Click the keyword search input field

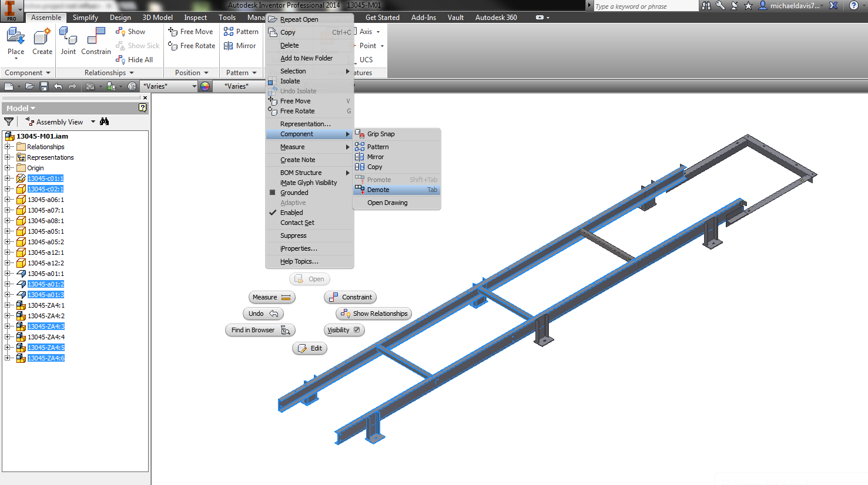click(x=645, y=6)
